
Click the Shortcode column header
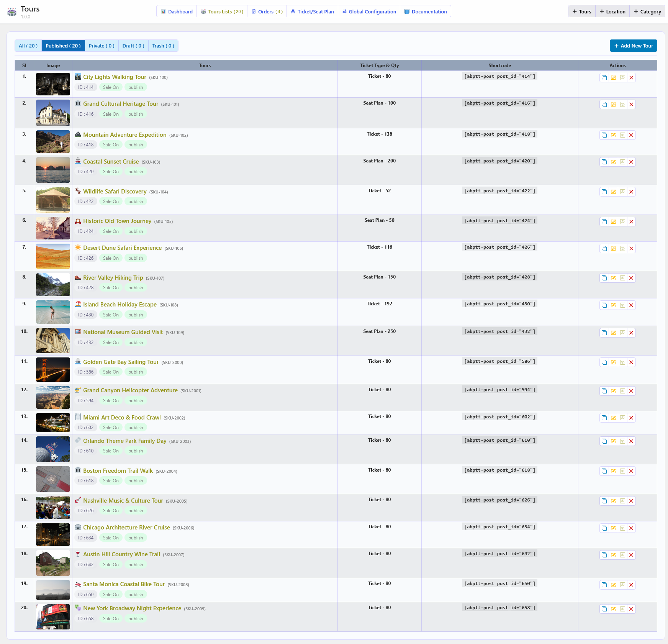[x=499, y=66]
